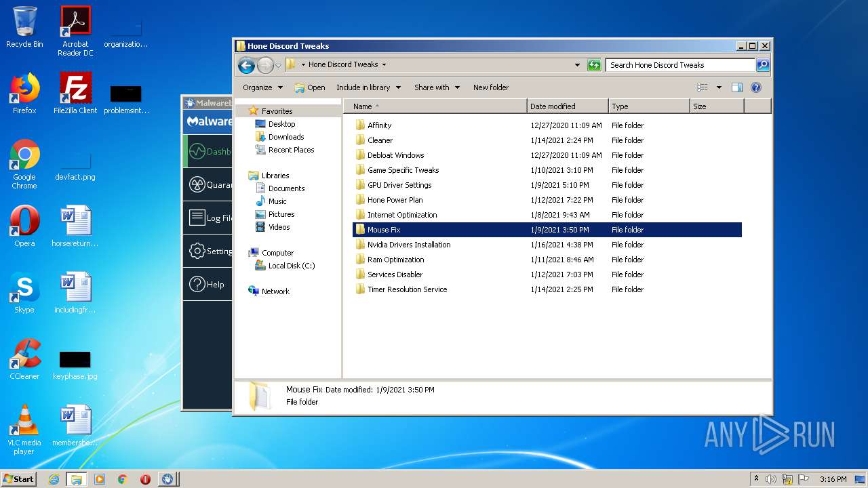Open Dashboard tab in Malwarebytes window
Viewport: 868px width, 488px height.
pos(208,152)
